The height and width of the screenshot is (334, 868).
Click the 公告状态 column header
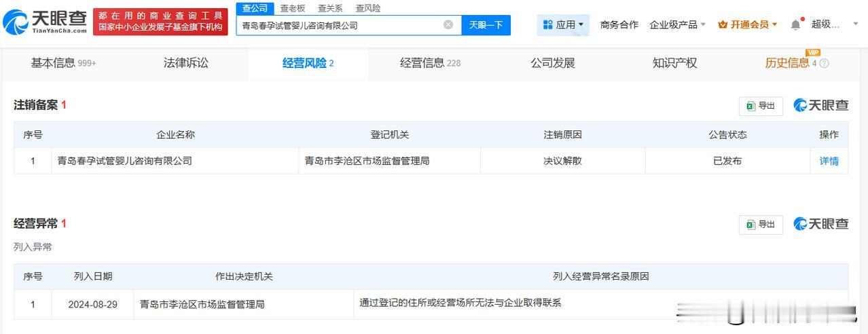pos(727,134)
